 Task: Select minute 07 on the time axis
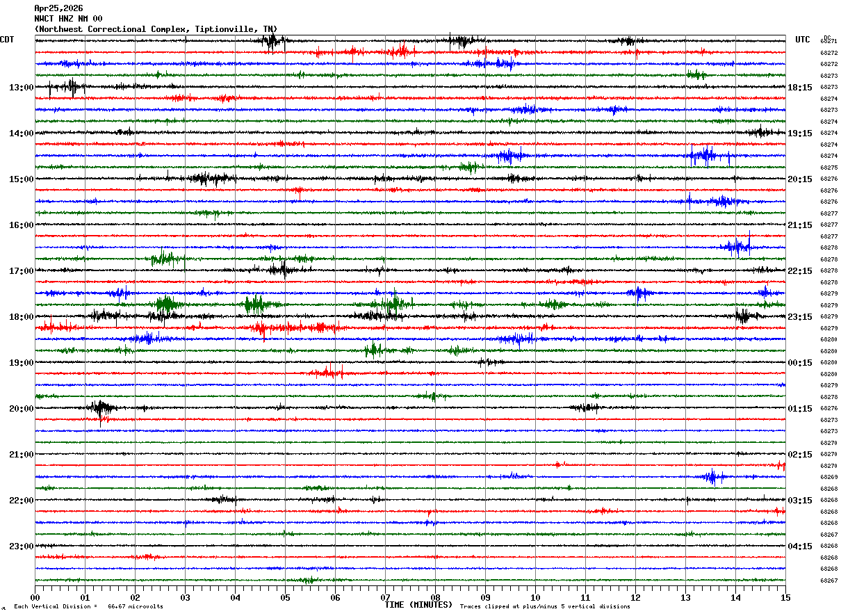coord(385,597)
